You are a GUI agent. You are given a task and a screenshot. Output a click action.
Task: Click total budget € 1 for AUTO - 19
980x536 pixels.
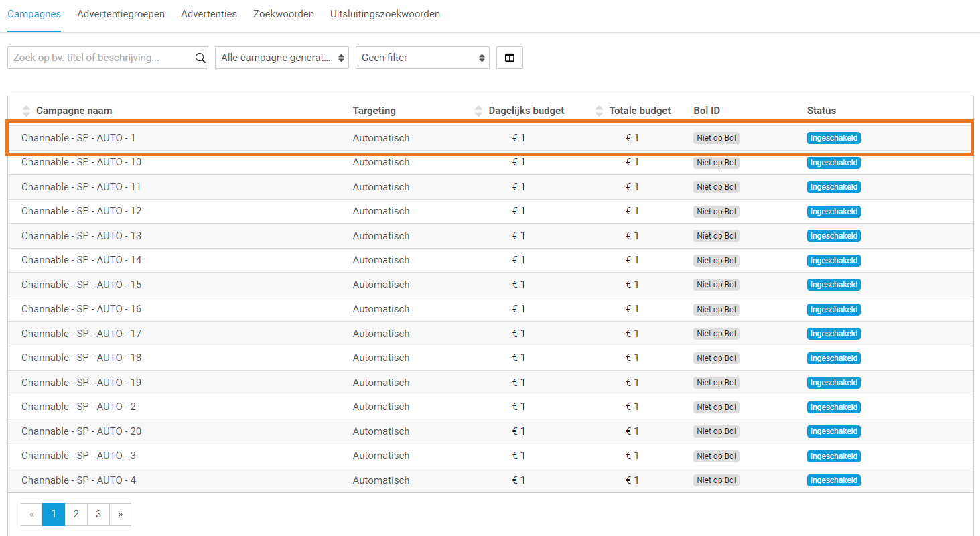click(632, 383)
